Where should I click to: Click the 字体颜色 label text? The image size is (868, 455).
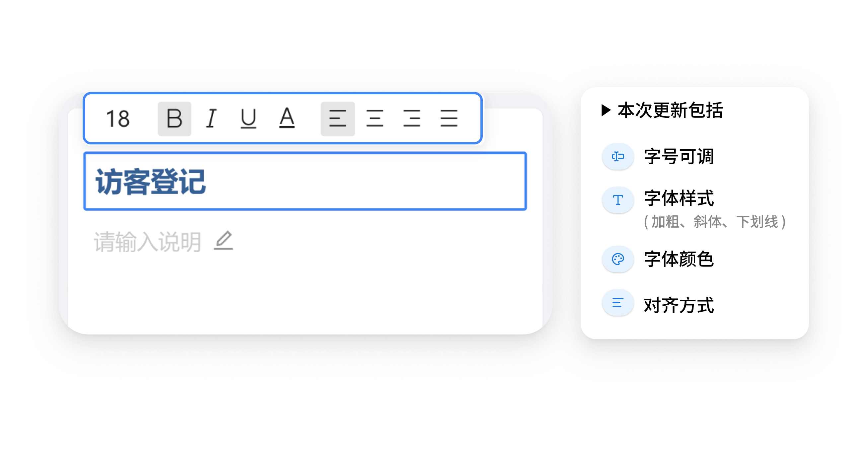[679, 260]
